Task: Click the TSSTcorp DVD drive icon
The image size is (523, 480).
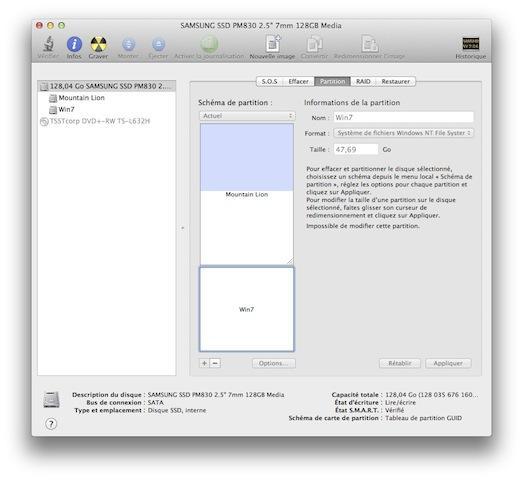Action: point(44,121)
